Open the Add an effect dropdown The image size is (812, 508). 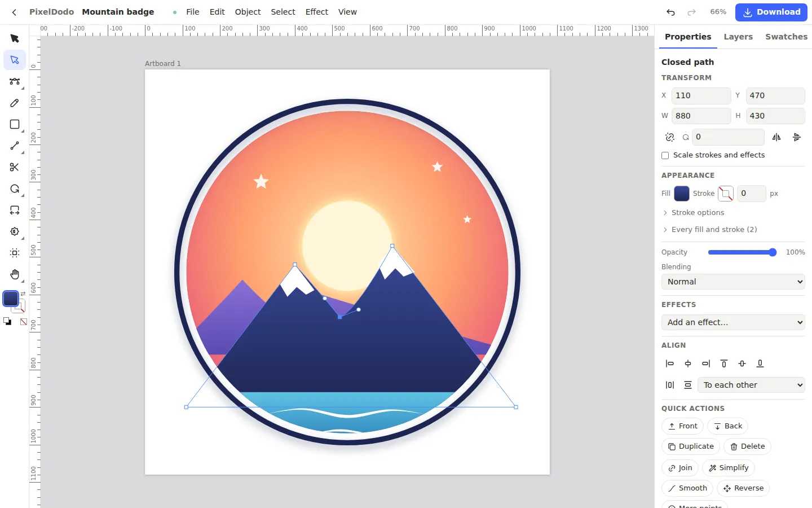pyautogui.click(x=733, y=322)
